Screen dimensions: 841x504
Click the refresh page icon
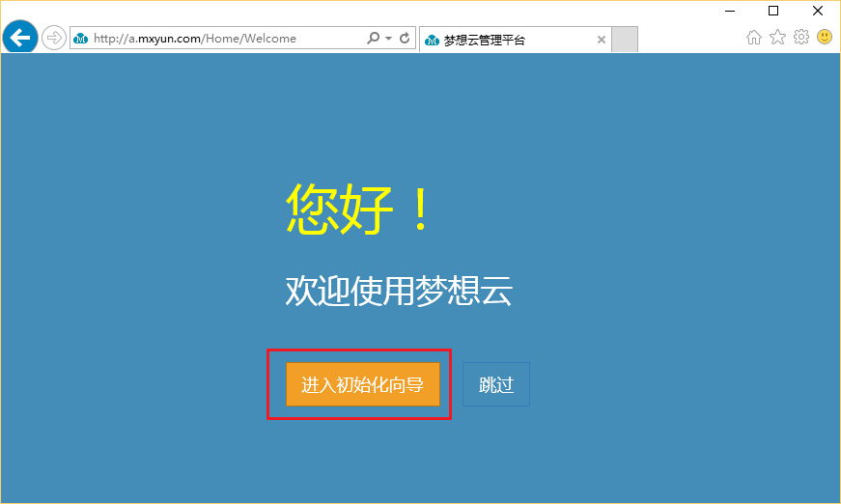(405, 38)
